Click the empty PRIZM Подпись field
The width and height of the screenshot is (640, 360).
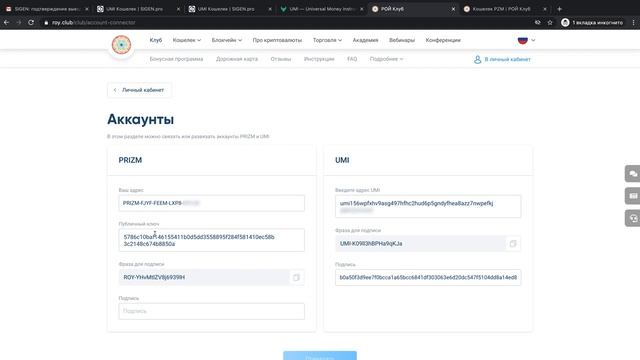[211, 311]
